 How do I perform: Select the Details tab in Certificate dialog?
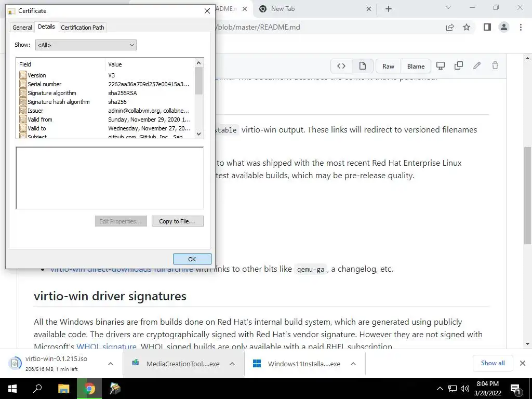(x=46, y=26)
